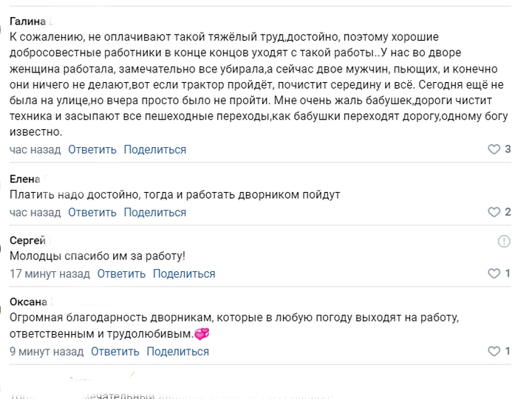Click Ответить under Галина's comment
Viewport: 532px width, 399px height.
coord(92,149)
